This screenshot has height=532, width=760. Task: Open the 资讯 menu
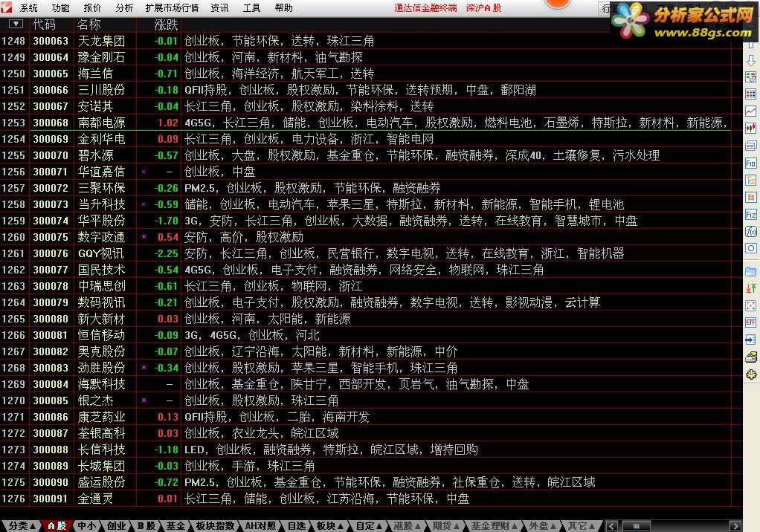[x=219, y=7]
